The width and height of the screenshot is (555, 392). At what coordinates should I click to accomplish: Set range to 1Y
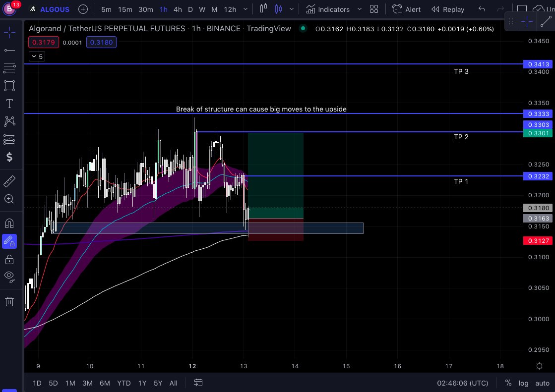(x=142, y=383)
